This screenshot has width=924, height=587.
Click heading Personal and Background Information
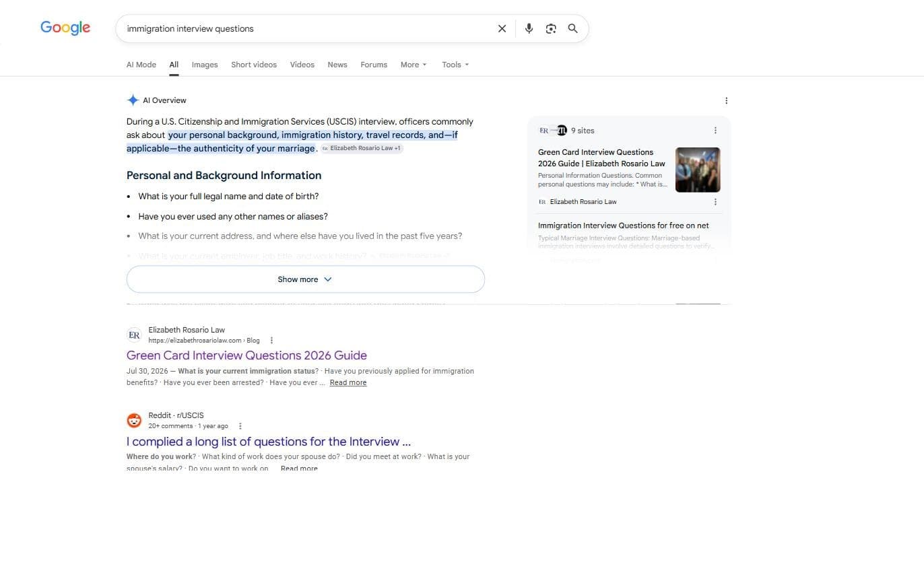[224, 175]
